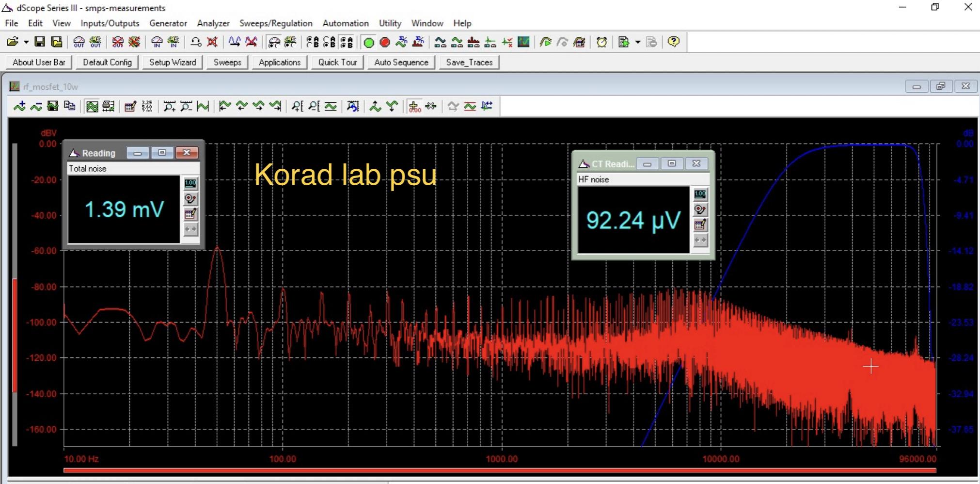Click the add trace icon with plus
The height and width of the screenshot is (484, 980).
[19, 106]
